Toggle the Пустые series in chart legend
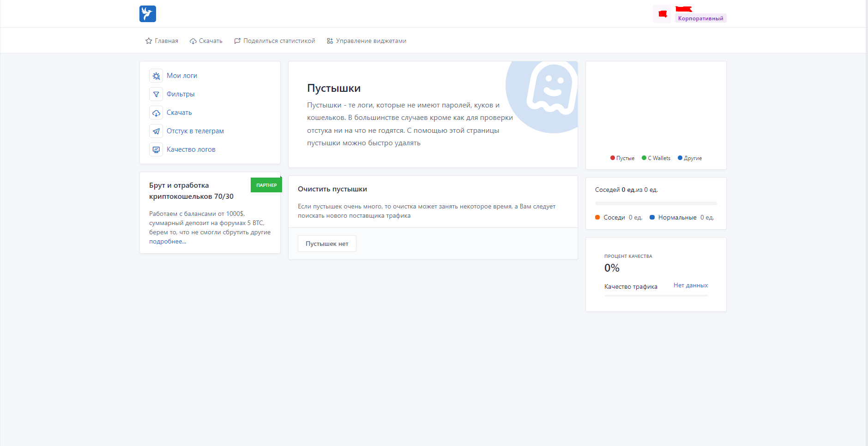The width and height of the screenshot is (868, 446). 622,158
